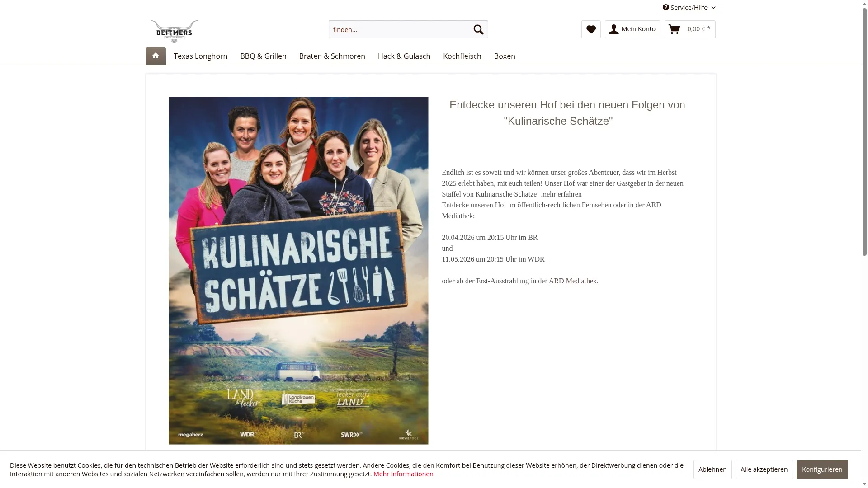
Task: Follow the ARD Mediathek link
Action: 572,281
